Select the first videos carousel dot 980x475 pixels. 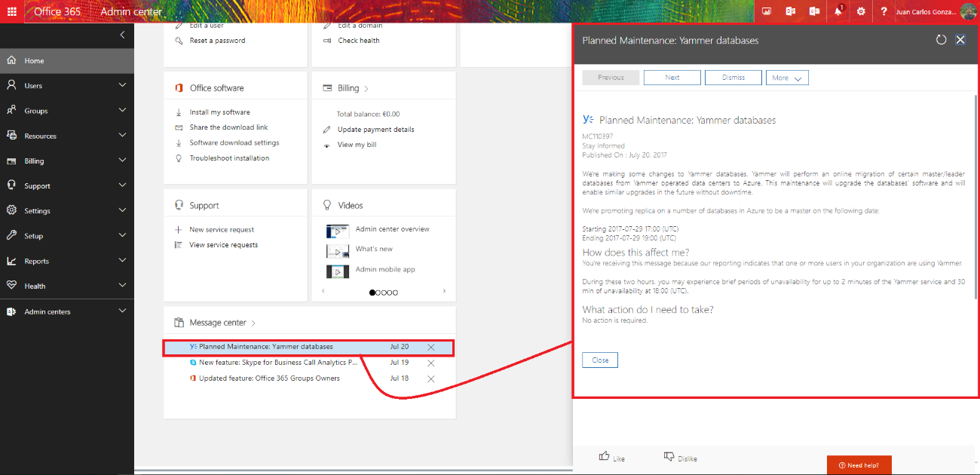(372, 293)
